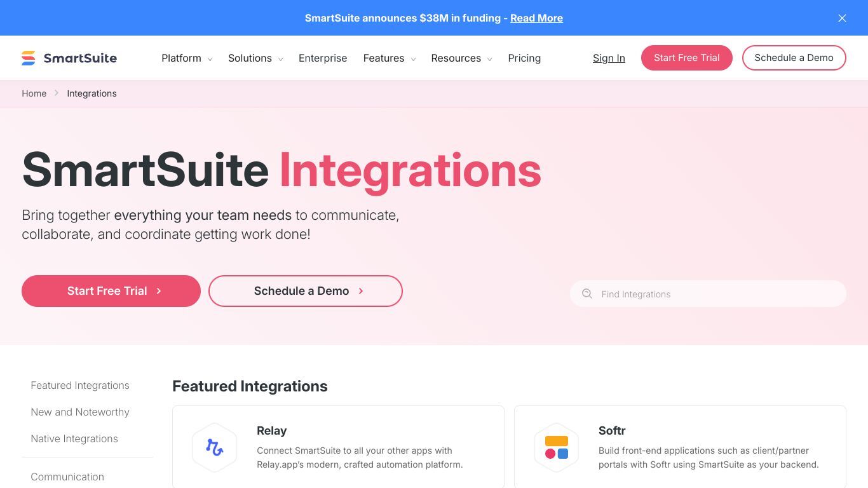868x488 pixels.
Task: Open the Enterprise page
Action: [323, 58]
